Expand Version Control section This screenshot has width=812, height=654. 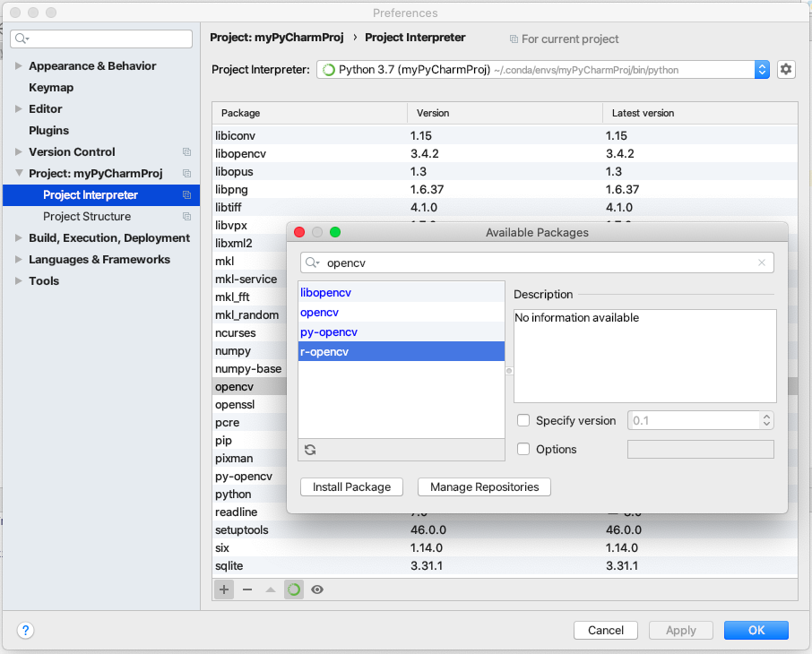pyautogui.click(x=19, y=151)
